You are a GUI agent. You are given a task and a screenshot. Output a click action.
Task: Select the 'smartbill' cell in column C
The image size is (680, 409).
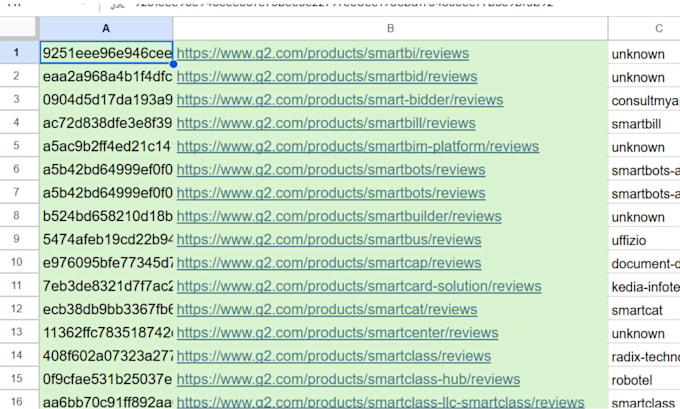point(644,122)
